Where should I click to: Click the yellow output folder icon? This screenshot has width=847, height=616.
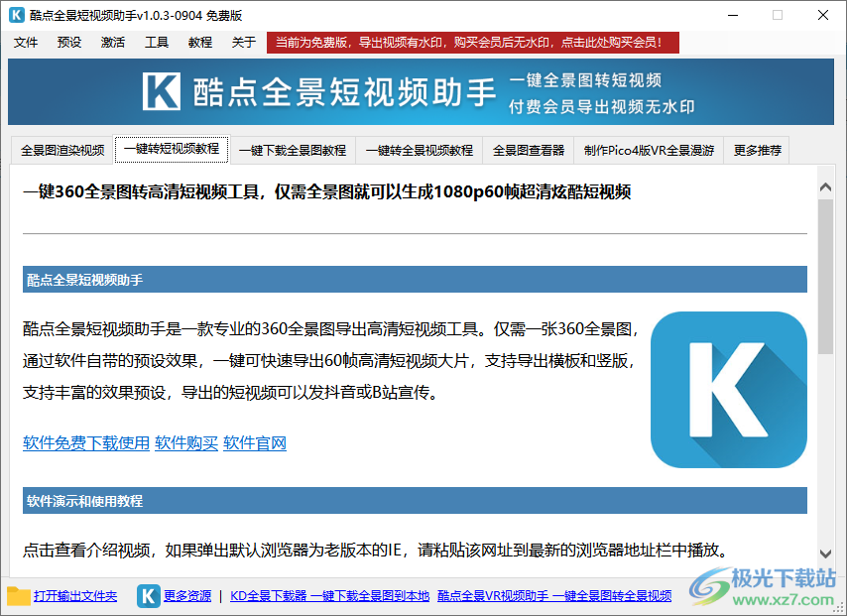(19, 595)
